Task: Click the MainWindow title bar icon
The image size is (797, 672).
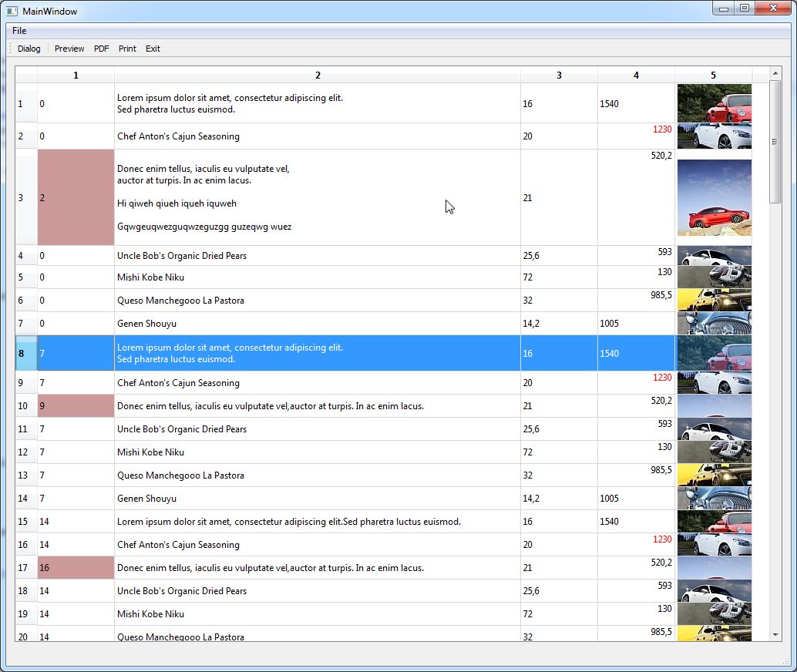Action: click(12, 11)
